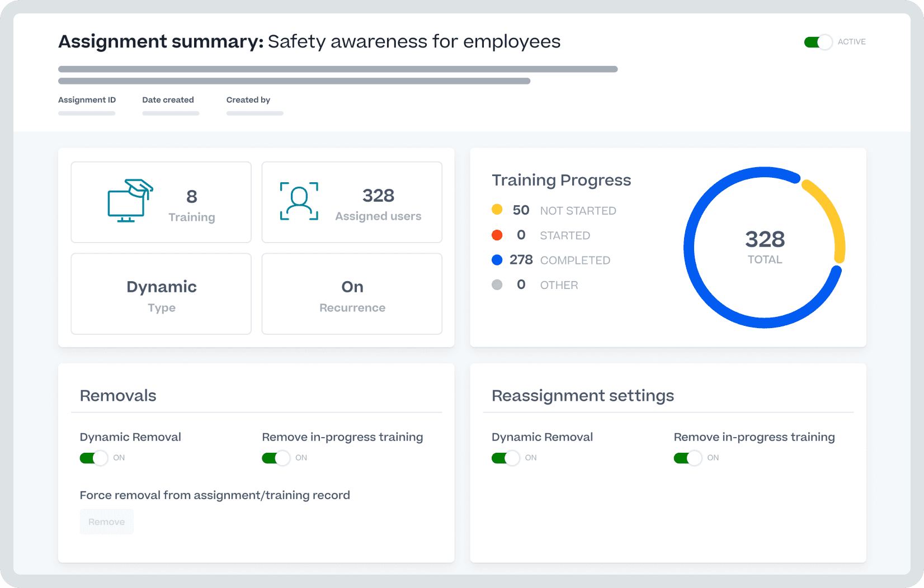
Task: Select the 328 Assigned users card
Action: tap(352, 202)
